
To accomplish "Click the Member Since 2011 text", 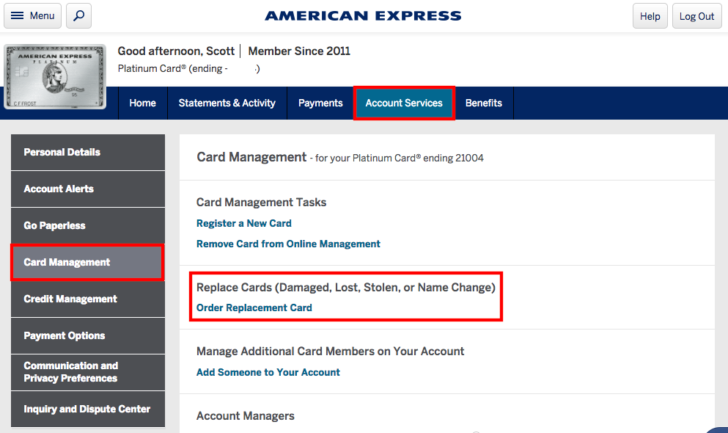I will (299, 51).
